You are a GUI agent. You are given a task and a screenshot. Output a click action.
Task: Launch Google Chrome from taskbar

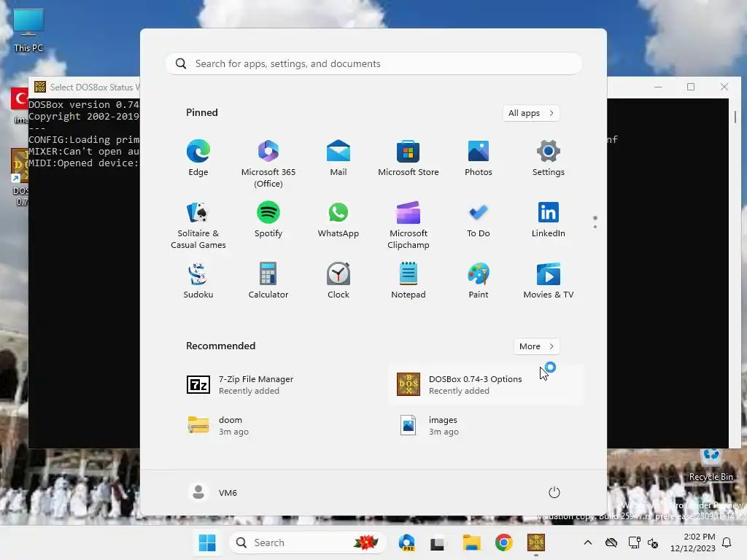tap(503, 542)
